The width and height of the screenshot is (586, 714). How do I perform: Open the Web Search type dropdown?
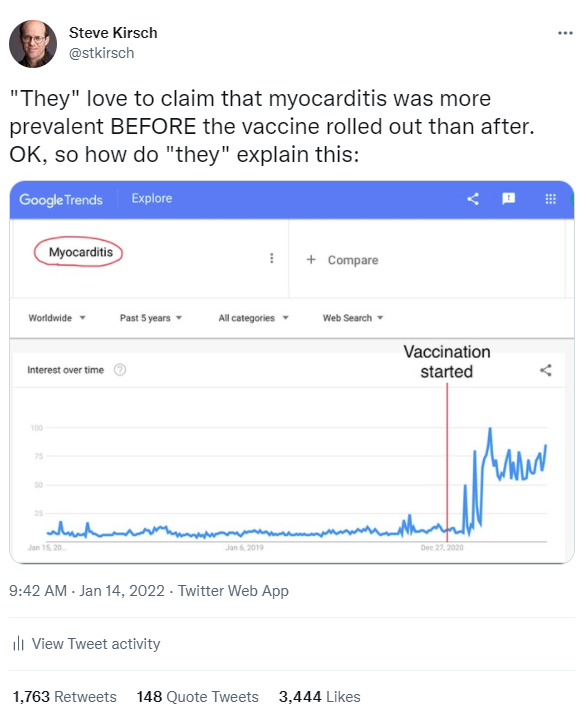point(353,318)
